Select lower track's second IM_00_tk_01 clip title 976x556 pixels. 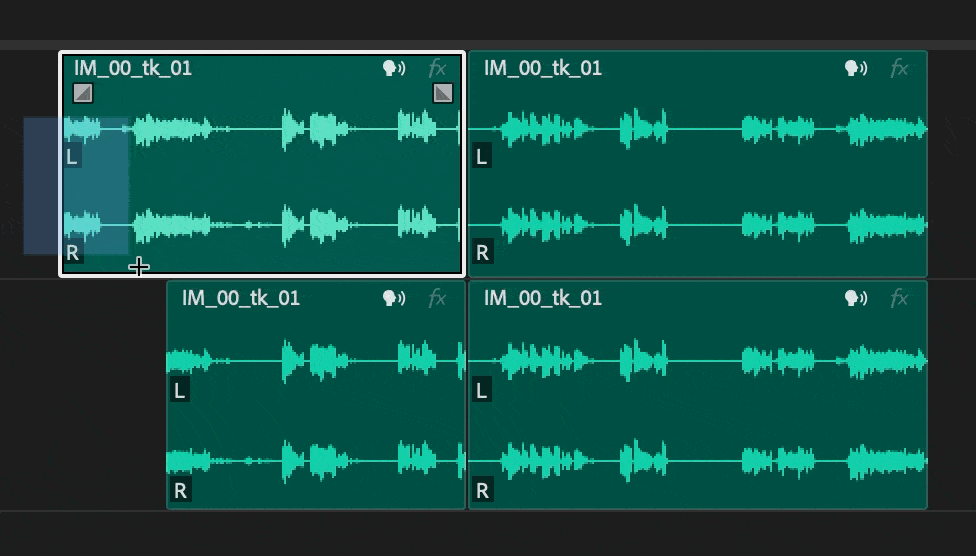(543, 298)
